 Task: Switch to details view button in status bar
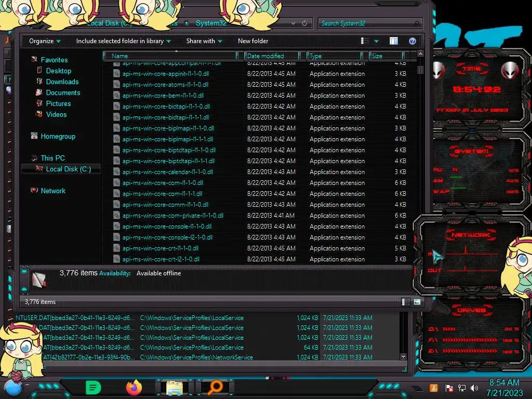pyautogui.click(x=405, y=302)
